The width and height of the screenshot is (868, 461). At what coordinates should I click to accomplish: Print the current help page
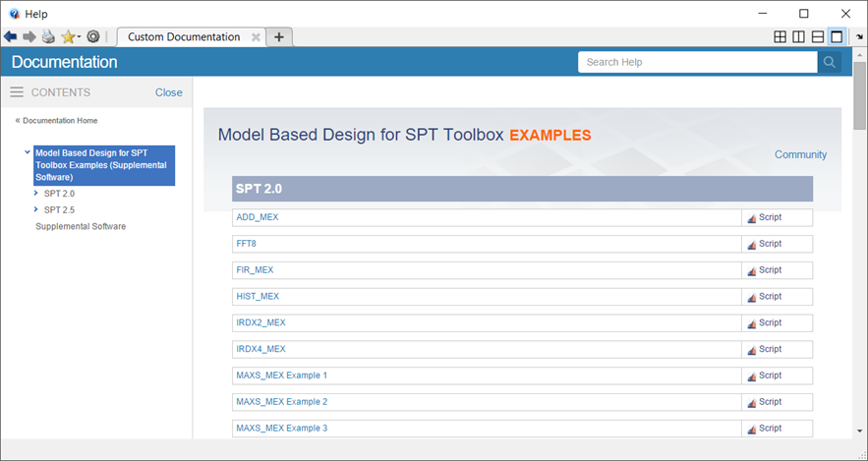pyautogui.click(x=48, y=36)
